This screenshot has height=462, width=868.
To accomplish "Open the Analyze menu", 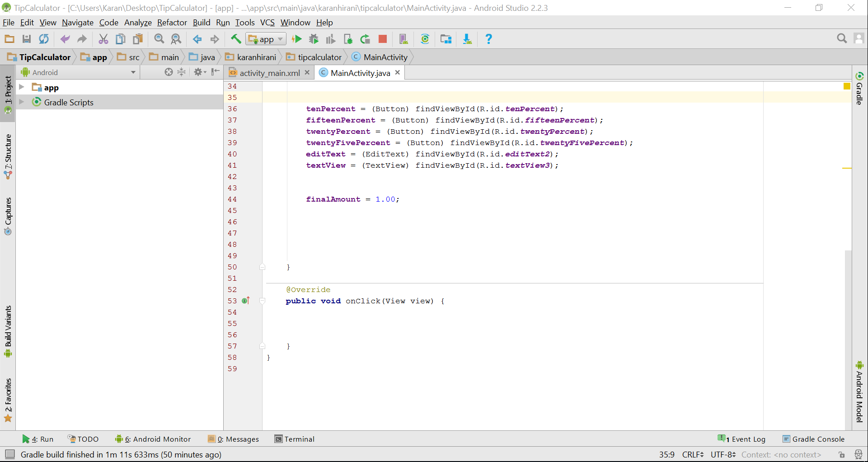I will (x=138, y=23).
